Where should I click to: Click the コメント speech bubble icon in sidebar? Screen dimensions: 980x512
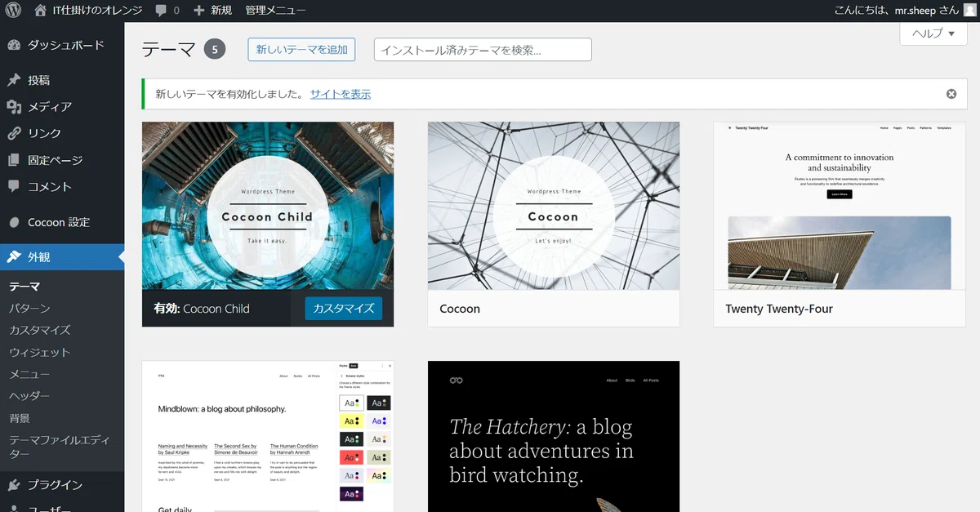point(14,186)
